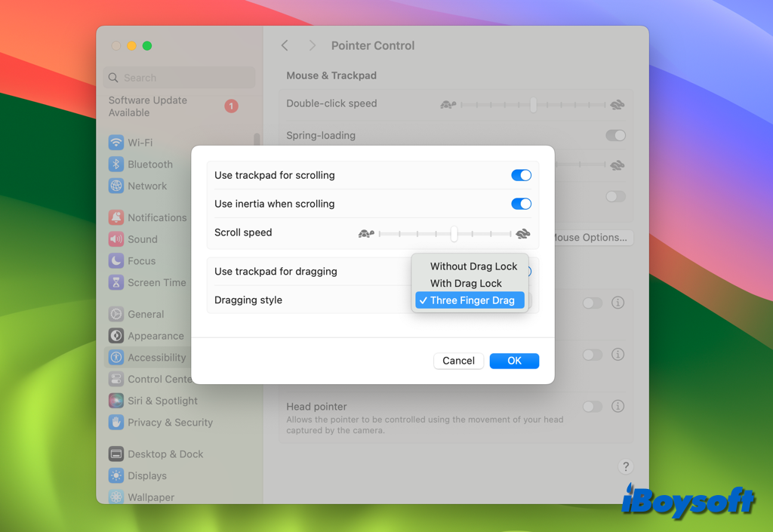Open Notifications bell icon

tap(115, 217)
